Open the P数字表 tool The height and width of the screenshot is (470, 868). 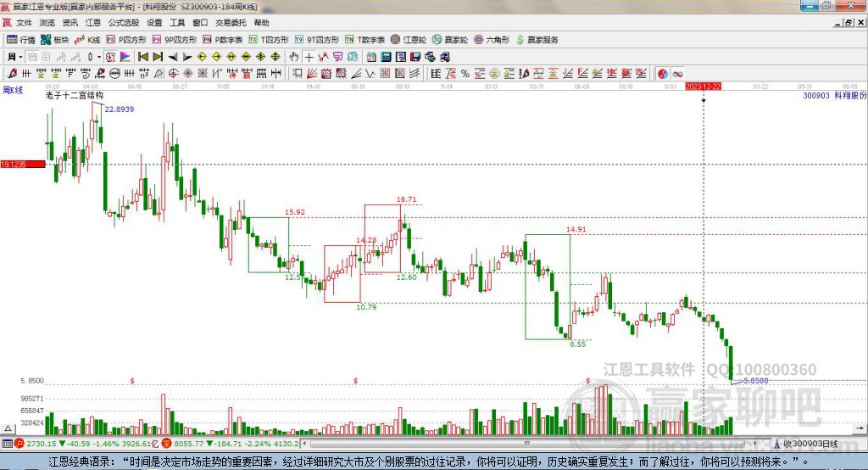click(223, 40)
